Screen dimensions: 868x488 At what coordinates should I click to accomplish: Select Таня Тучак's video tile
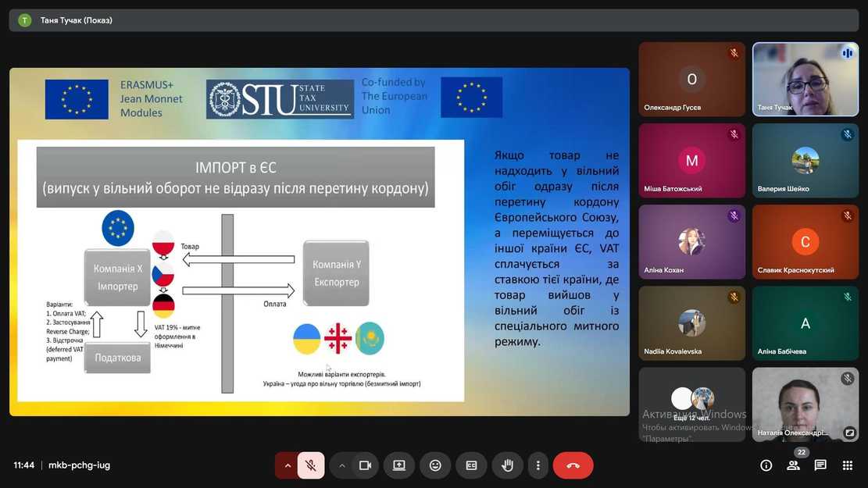pos(805,79)
